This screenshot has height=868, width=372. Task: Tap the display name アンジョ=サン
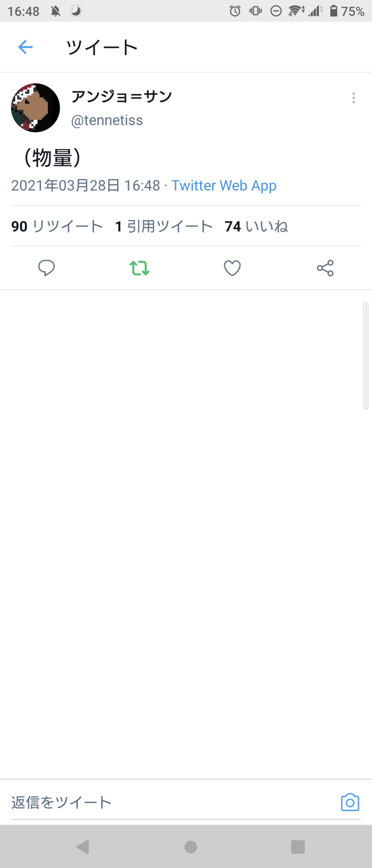[x=122, y=96]
